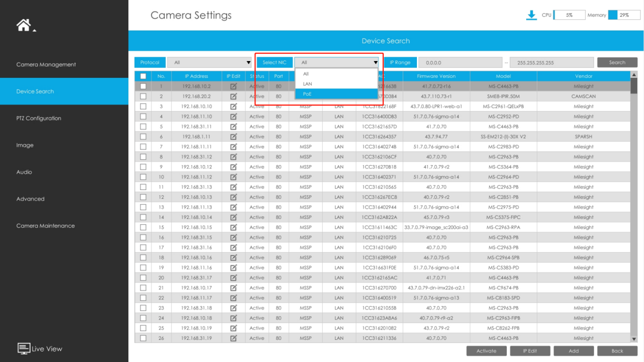Open IP edit for 192.168.31.12
Viewport: 644px width, 362px height.
(x=233, y=157)
